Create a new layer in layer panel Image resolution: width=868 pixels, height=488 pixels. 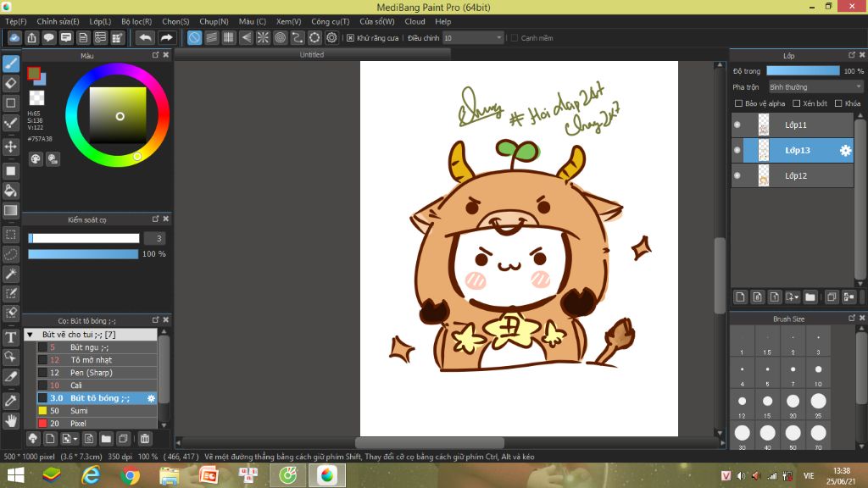click(x=740, y=297)
